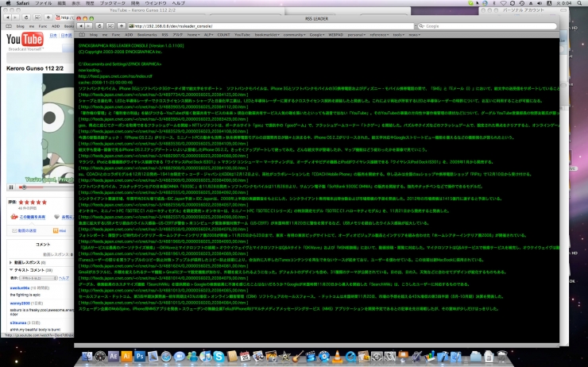Click the add bookmark plus button in RSS LEADER
588x367 pixels.
click(122, 26)
